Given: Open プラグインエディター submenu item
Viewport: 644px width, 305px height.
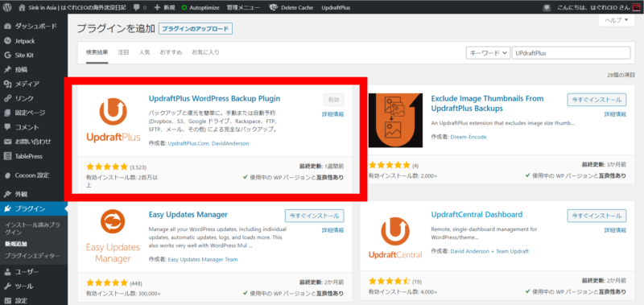Looking at the screenshot, I should point(32,256).
